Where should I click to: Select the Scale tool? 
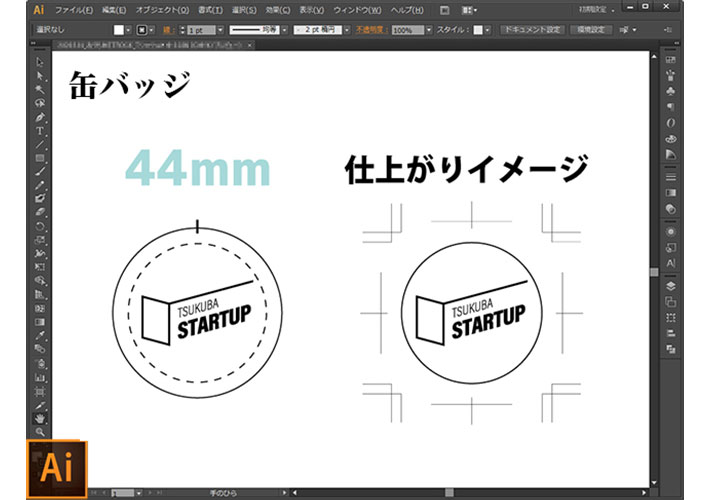tap(40, 240)
